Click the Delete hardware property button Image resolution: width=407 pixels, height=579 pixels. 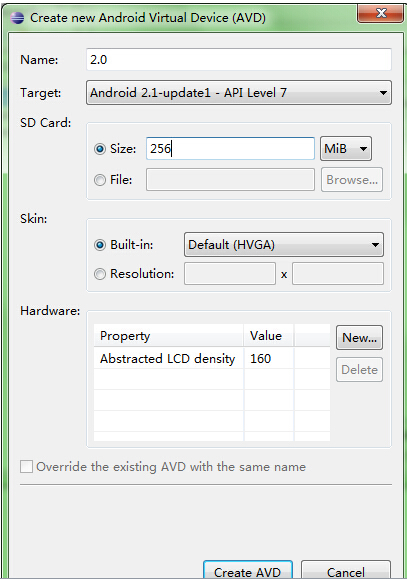(x=359, y=370)
